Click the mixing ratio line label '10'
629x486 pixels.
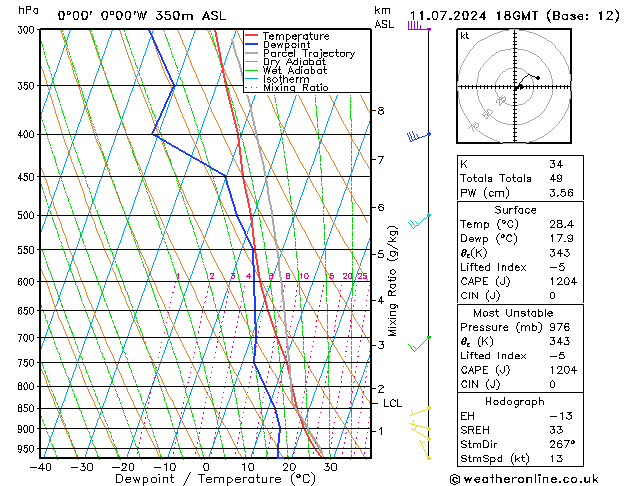[x=304, y=276]
